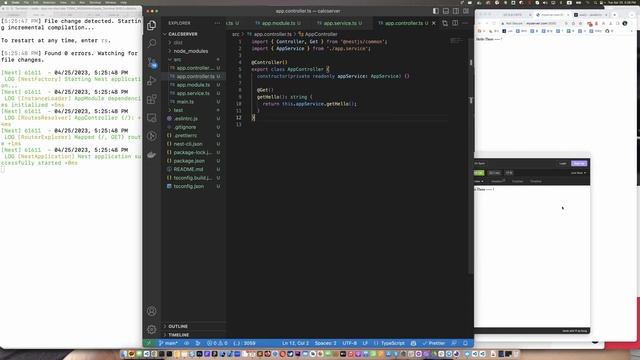Open nest-cli.json in the file tree
640x360 pixels.
pos(188,144)
